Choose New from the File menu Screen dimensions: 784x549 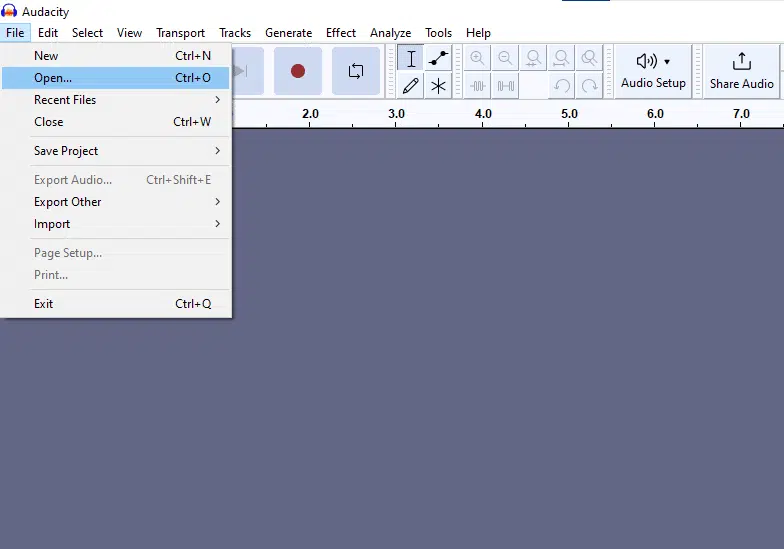point(116,56)
